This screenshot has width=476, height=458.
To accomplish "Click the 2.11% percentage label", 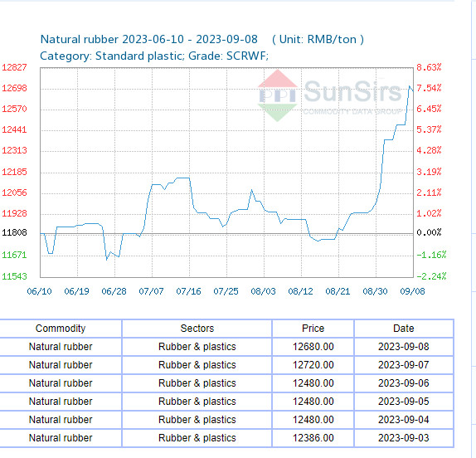I will (x=429, y=192).
